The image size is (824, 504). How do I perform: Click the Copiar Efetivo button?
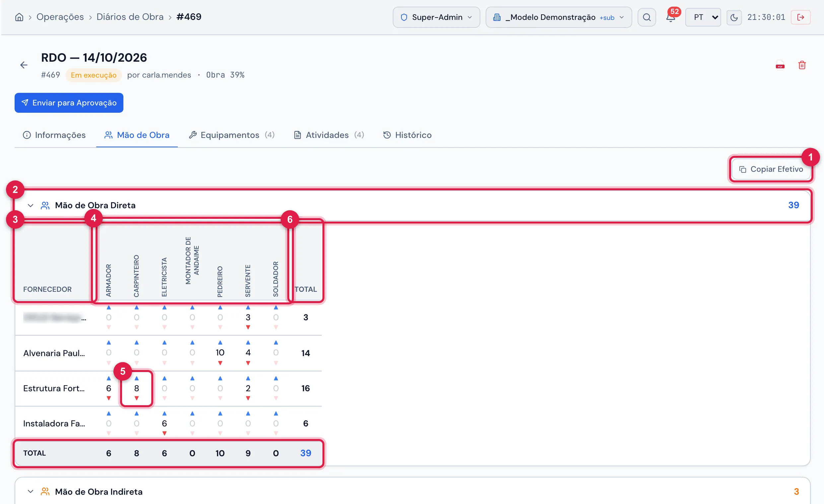pos(771,169)
